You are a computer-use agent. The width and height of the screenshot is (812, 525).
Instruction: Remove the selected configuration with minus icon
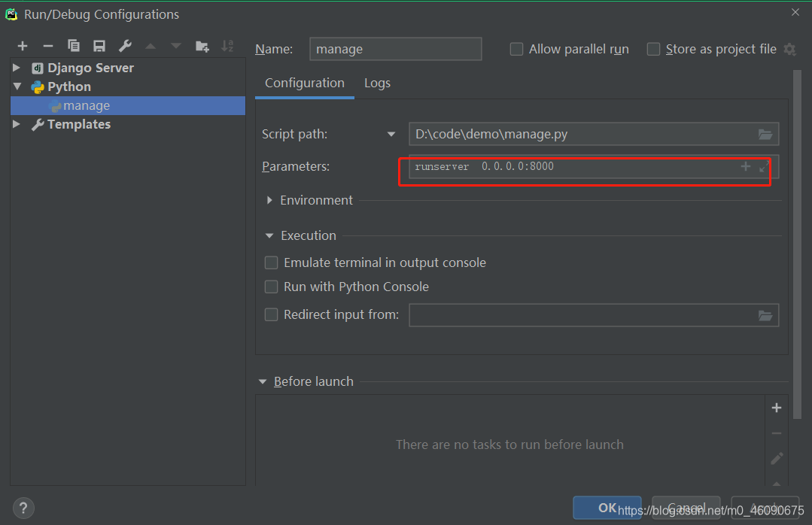point(48,46)
